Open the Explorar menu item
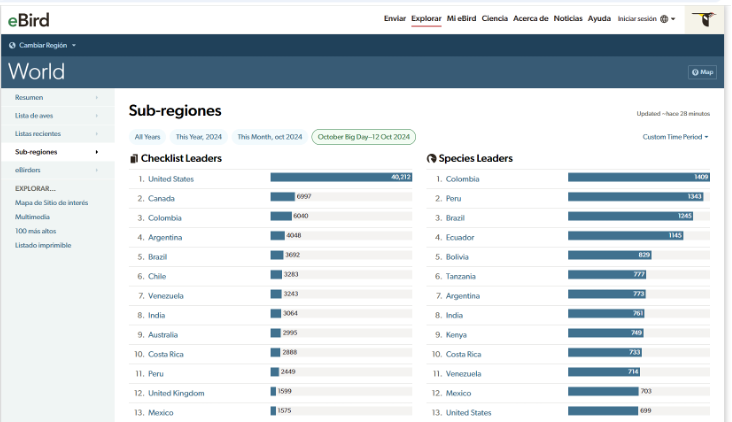This screenshot has height=422, width=732. [x=426, y=19]
